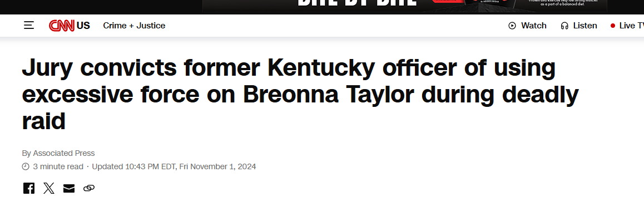The height and width of the screenshot is (211, 644).
Task: Click the play circle icon beside Watch
Action: click(512, 26)
